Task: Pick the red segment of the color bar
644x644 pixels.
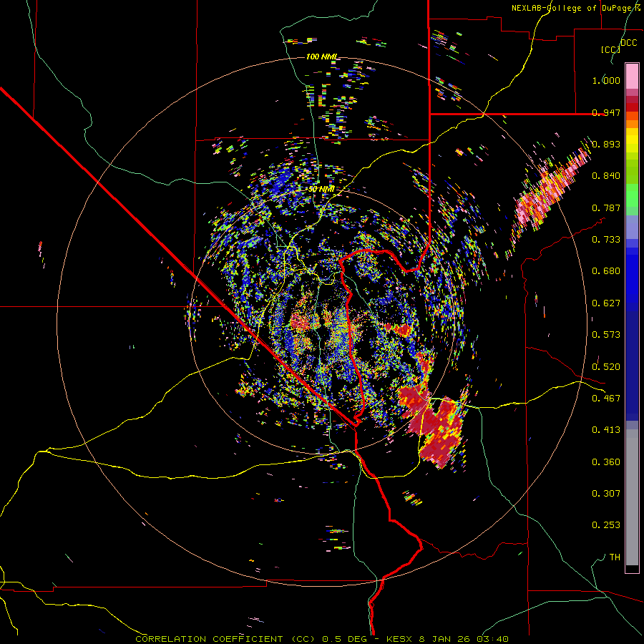Action: [x=632, y=107]
